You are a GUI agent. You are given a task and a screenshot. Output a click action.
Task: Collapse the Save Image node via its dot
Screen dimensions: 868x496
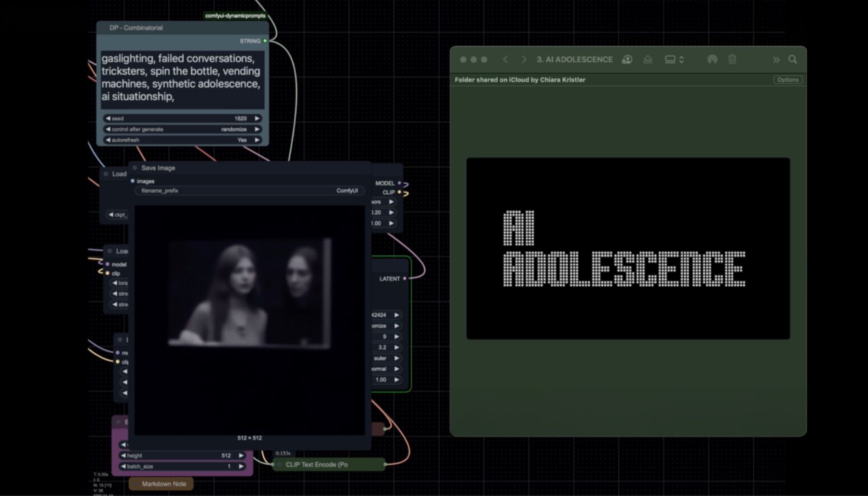click(x=135, y=168)
